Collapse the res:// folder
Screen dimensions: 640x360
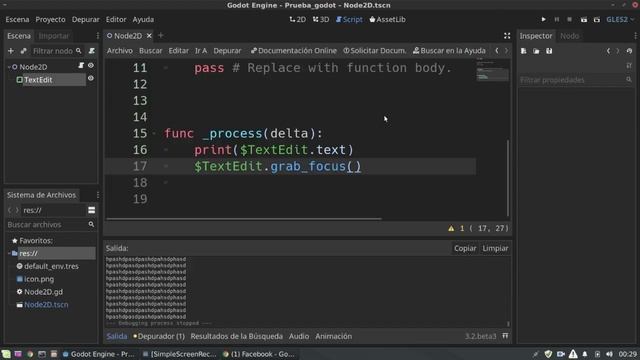[x=9, y=253]
